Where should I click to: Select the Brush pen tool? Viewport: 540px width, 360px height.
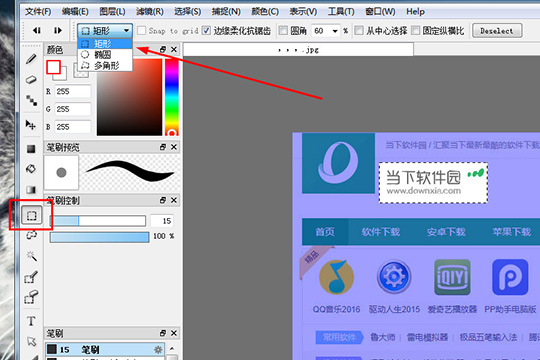pyautogui.click(x=31, y=59)
